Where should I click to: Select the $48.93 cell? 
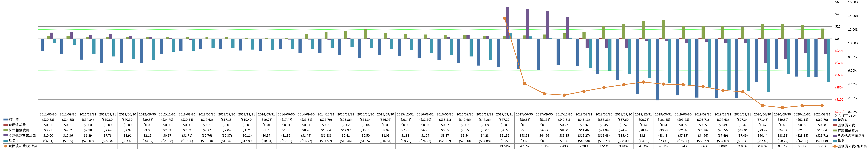[x=524, y=136]
